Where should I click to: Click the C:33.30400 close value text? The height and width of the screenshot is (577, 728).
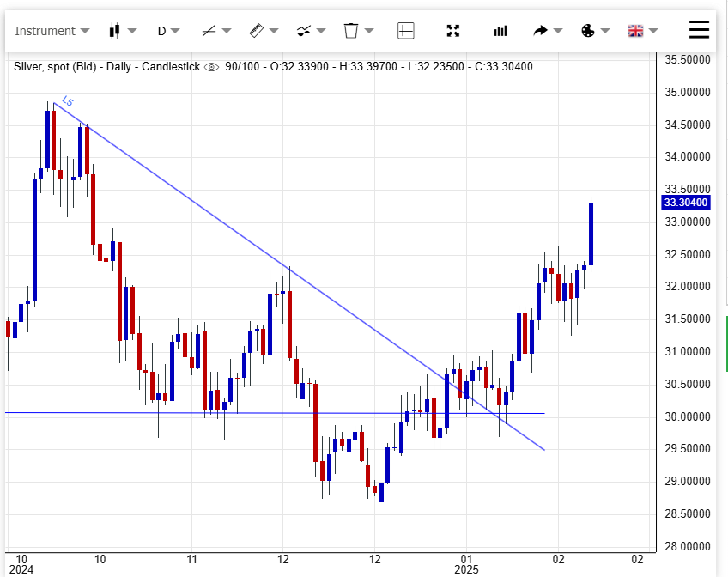pos(504,67)
